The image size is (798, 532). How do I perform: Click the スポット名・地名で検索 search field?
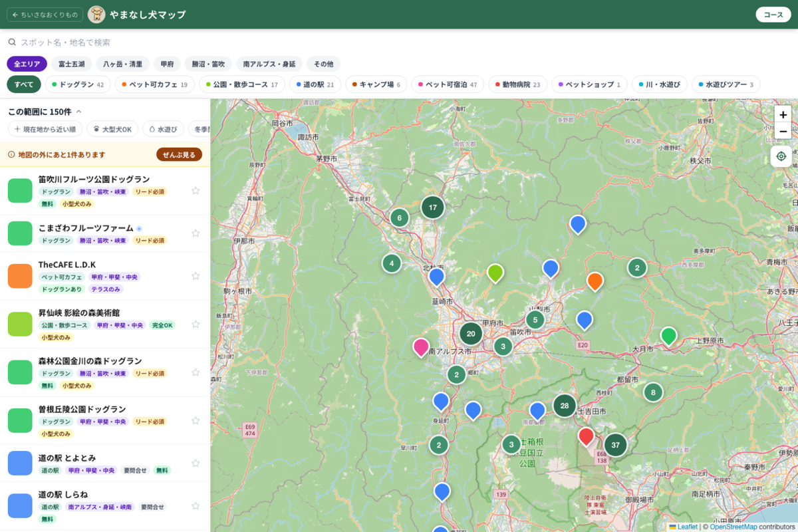pyautogui.click(x=399, y=42)
